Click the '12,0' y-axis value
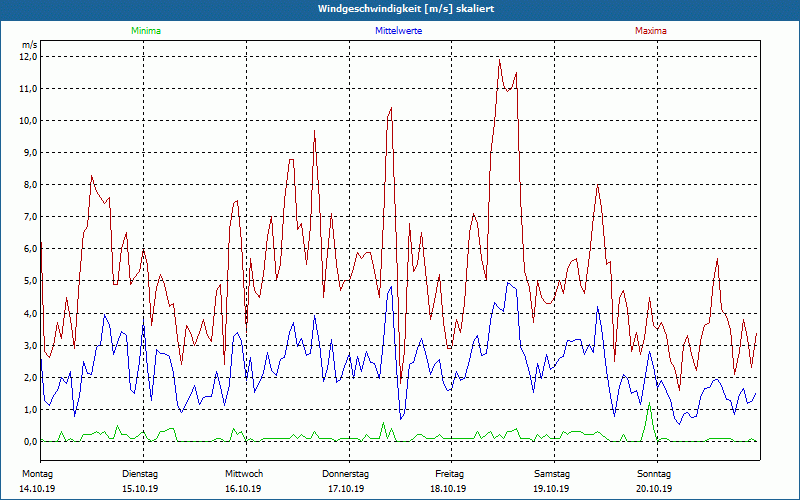 [28, 57]
